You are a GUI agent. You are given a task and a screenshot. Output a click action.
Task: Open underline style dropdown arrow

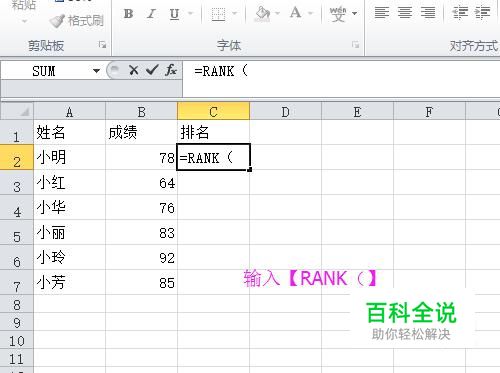coord(191,14)
